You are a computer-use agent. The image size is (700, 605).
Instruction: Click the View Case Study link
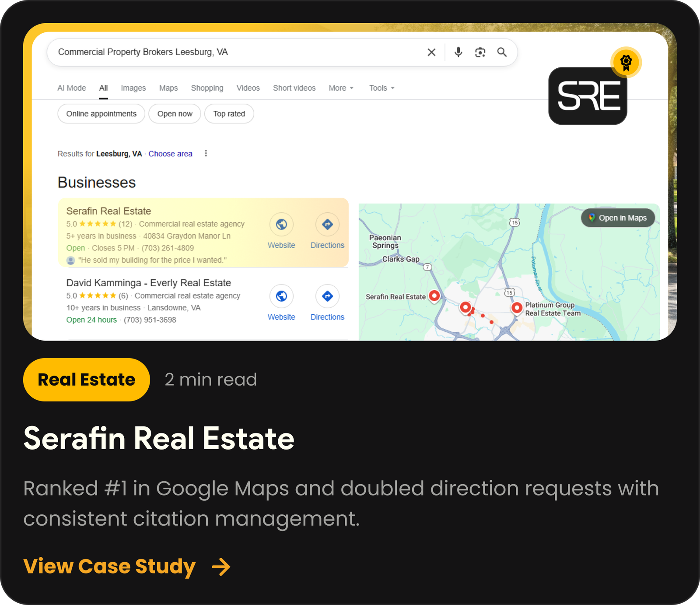coord(109,566)
